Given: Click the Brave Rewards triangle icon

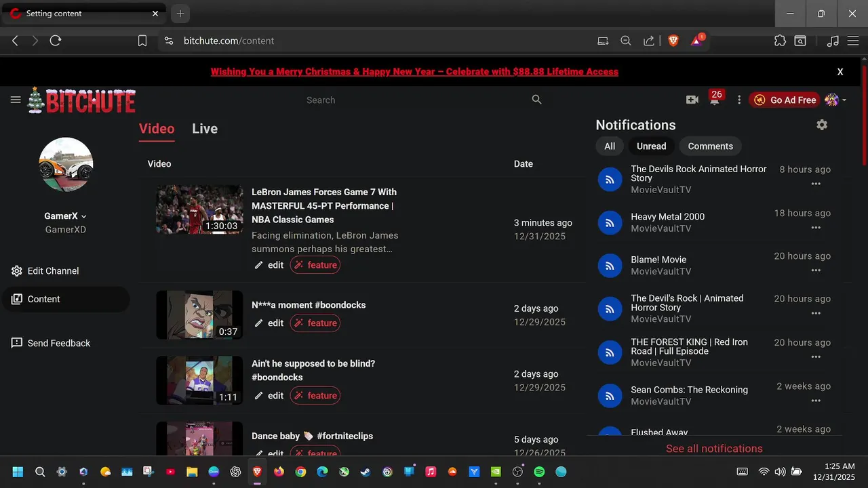Looking at the screenshot, I should (x=697, y=40).
